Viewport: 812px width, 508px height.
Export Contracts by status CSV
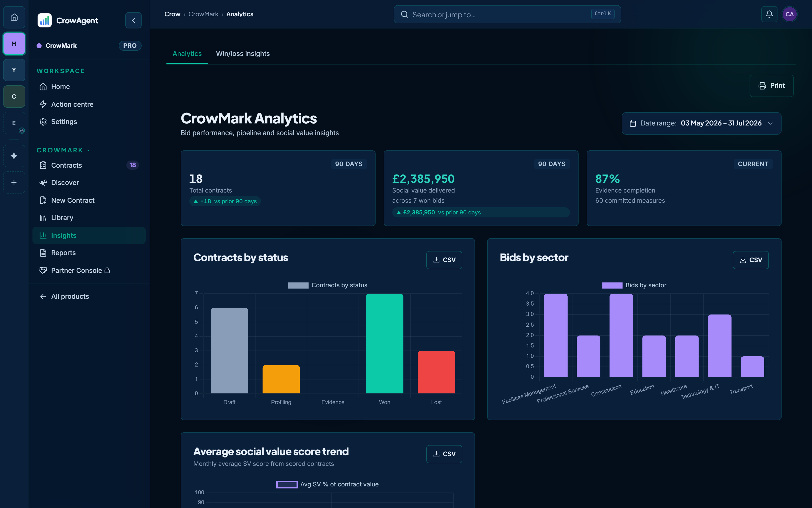click(x=444, y=260)
